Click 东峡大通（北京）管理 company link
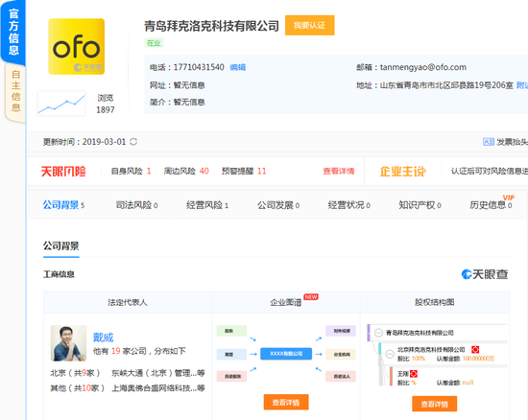This screenshot has height=420, width=528. [158, 373]
